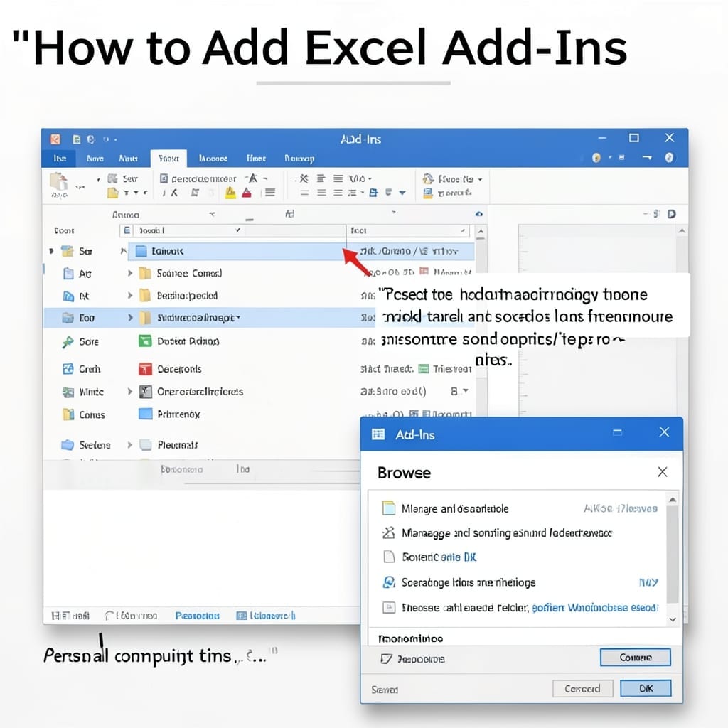Expand the 'Pleurrais' row arrow
Screen dimensions: 728x728
130,445
